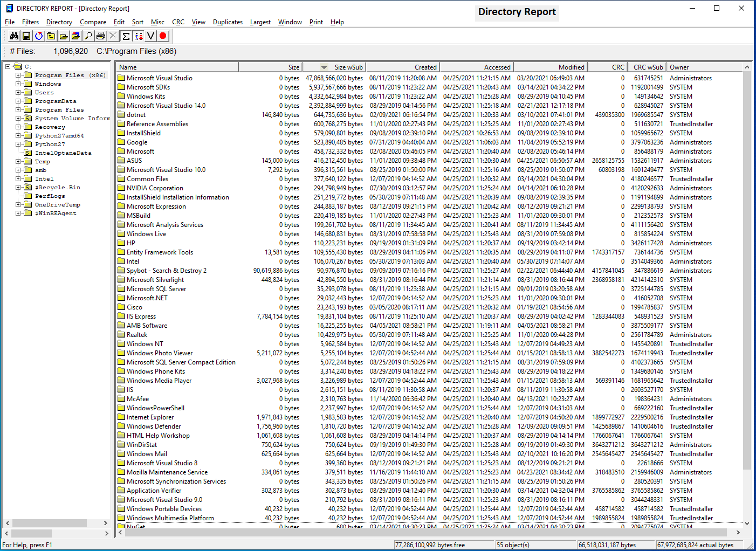
Task: Sort by the Modified column header
Action: click(x=550, y=67)
